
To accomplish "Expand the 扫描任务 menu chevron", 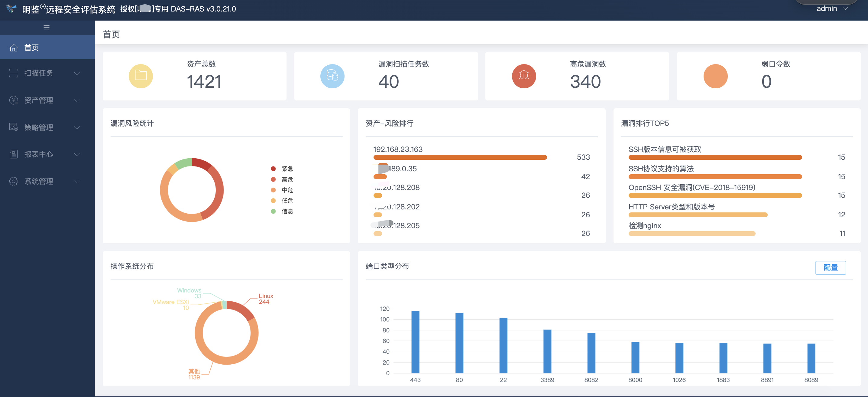I will (77, 73).
